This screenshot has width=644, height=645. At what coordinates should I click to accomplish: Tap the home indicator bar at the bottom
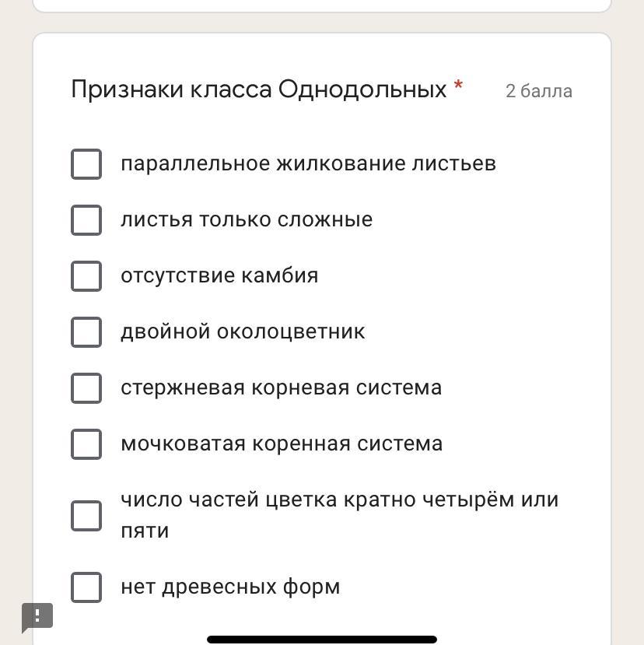(322, 640)
